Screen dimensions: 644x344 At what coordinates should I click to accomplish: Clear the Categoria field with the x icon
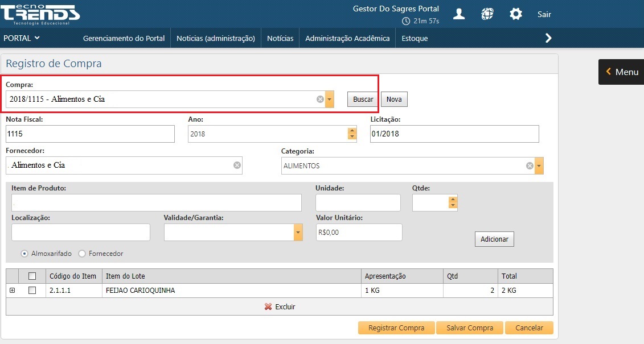point(530,166)
